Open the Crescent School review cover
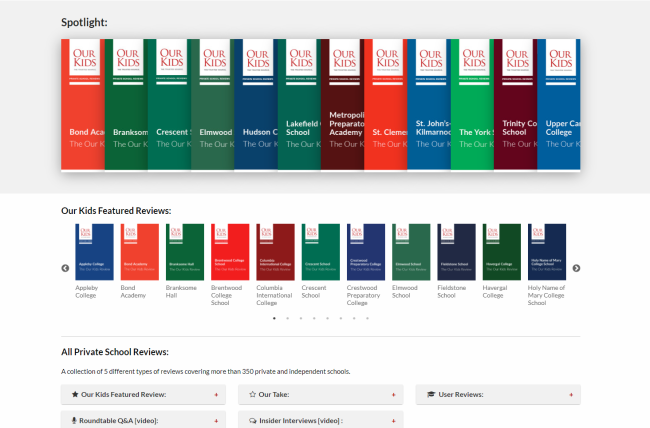 point(321,252)
